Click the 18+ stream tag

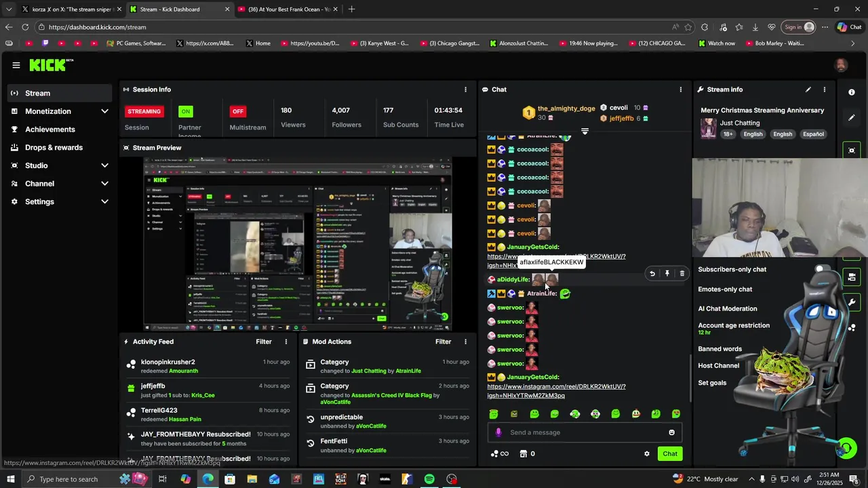tap(728, 134)
